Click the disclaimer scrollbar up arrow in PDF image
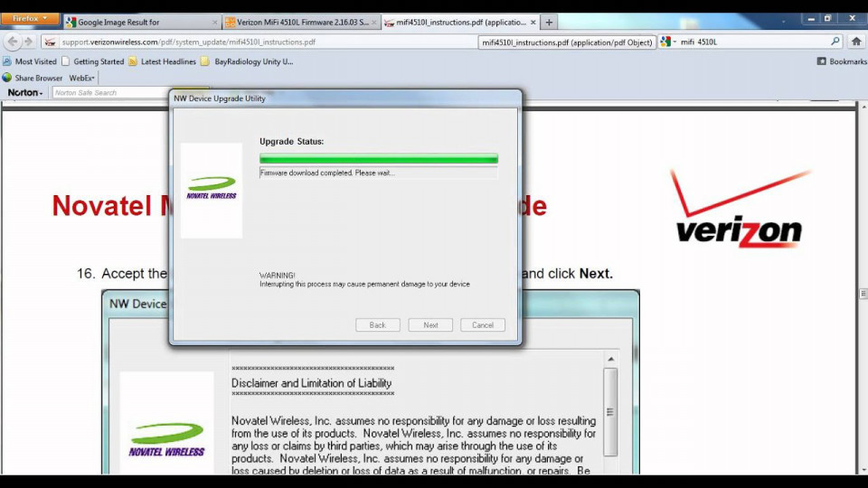The height and width of the screenshot is (488, 868). (610, 359)
